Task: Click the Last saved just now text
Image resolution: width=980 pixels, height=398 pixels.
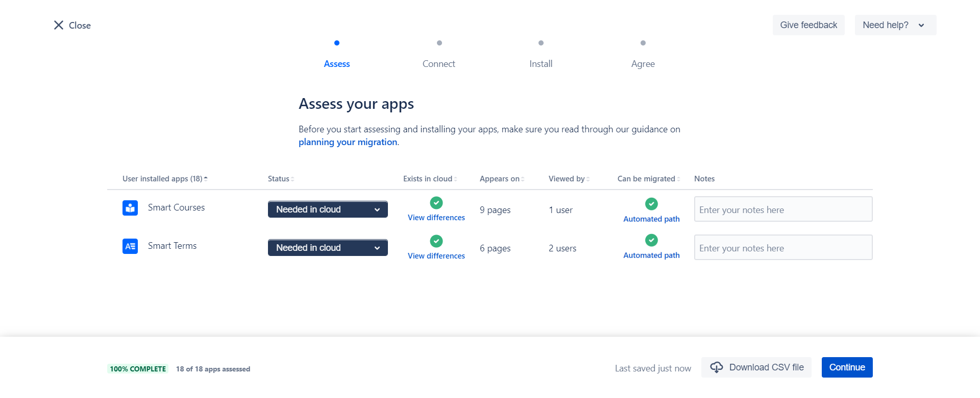Action: point(653,368)
